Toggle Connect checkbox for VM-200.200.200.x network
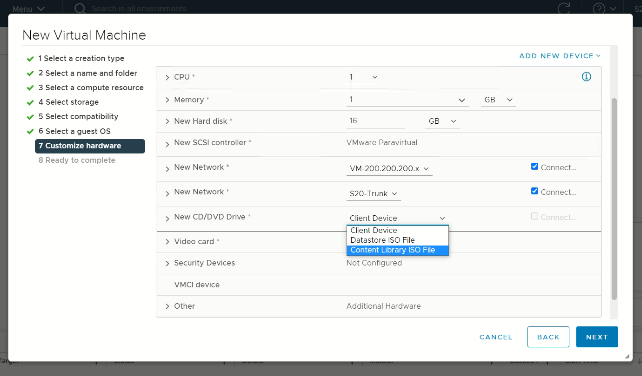The image size is (642, 376). click(x=534, y=167)
